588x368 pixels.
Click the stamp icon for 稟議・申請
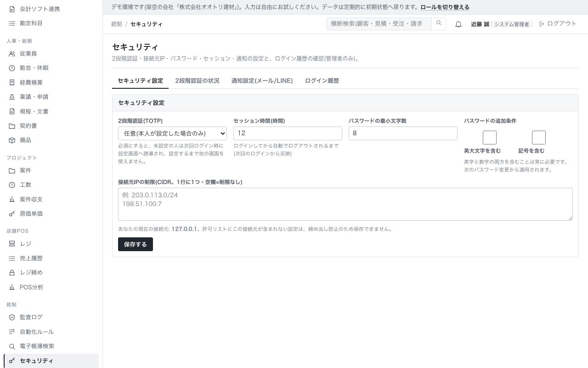(x=12, y=97)
